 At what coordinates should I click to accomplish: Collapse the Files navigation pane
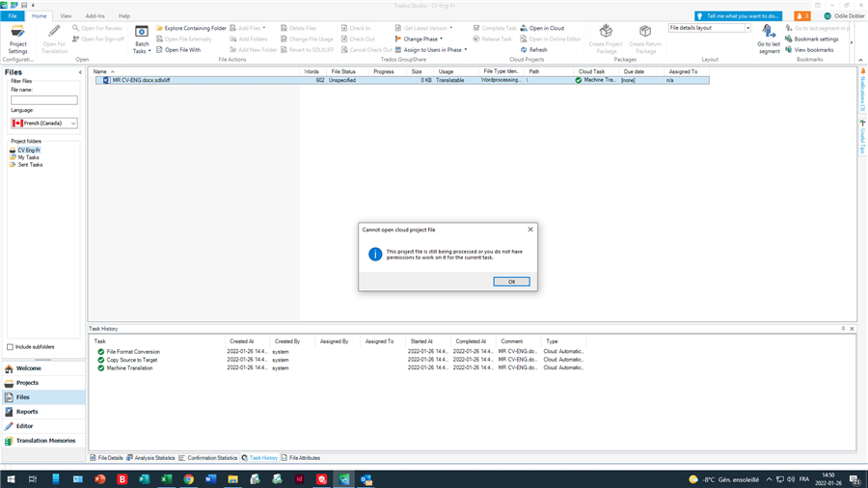[x=80, y=72]
